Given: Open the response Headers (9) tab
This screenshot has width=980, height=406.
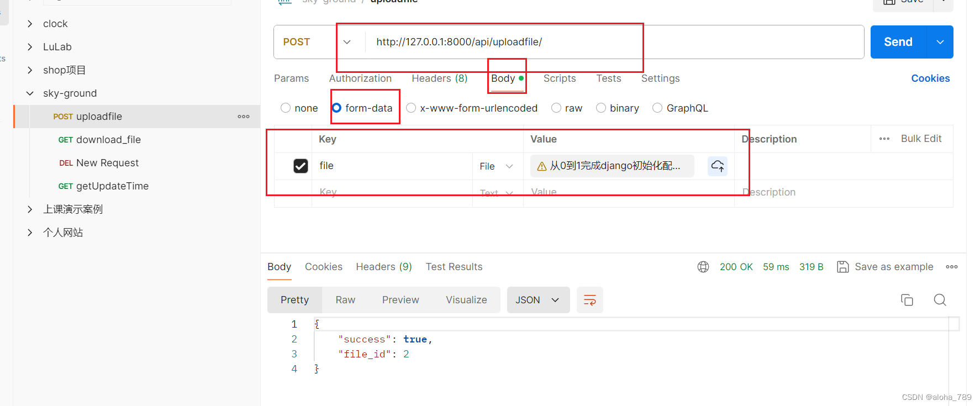Looking at the screenshot, I should coord(384,267).
